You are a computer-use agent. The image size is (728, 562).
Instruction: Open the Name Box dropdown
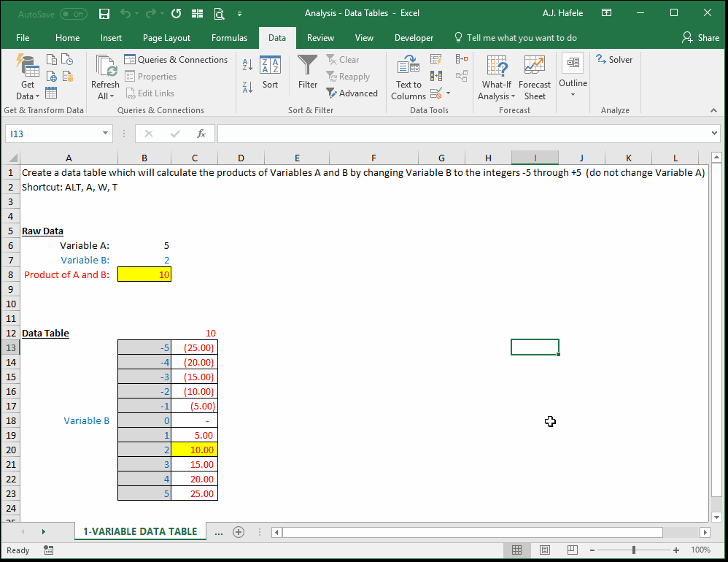coord(105,134)
